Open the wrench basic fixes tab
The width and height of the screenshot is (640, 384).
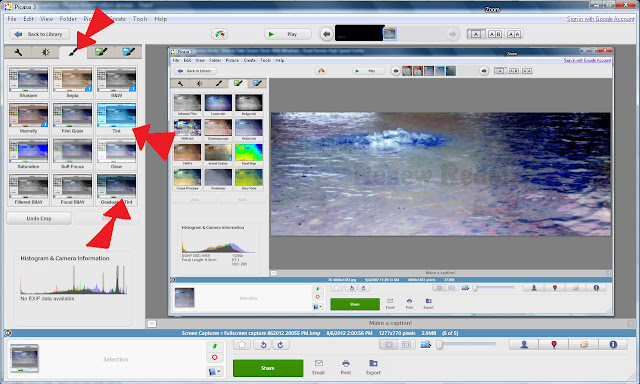tap(18, 52)
